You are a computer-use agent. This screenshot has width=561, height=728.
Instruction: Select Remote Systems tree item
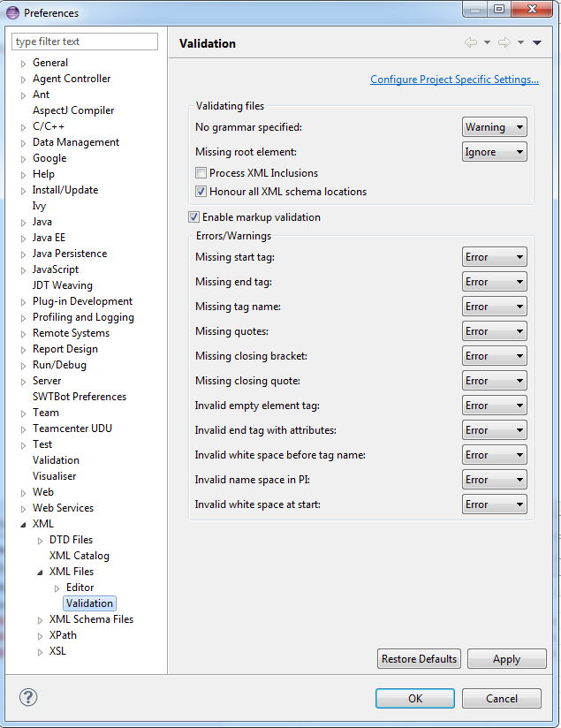pyautogui.click(x=71, y=333)
